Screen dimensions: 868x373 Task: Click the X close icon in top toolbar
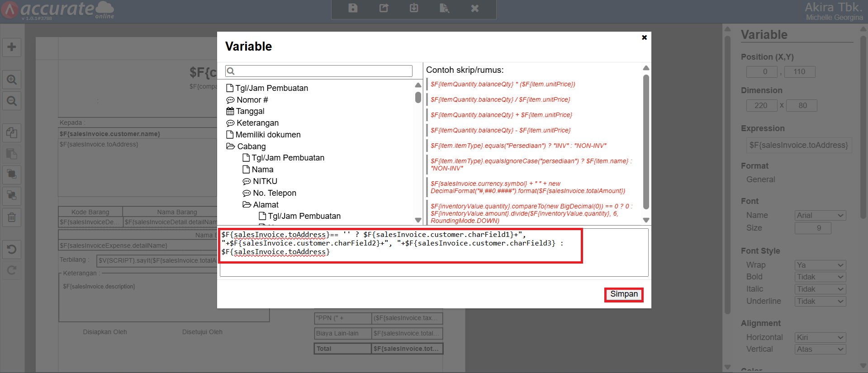474,8
